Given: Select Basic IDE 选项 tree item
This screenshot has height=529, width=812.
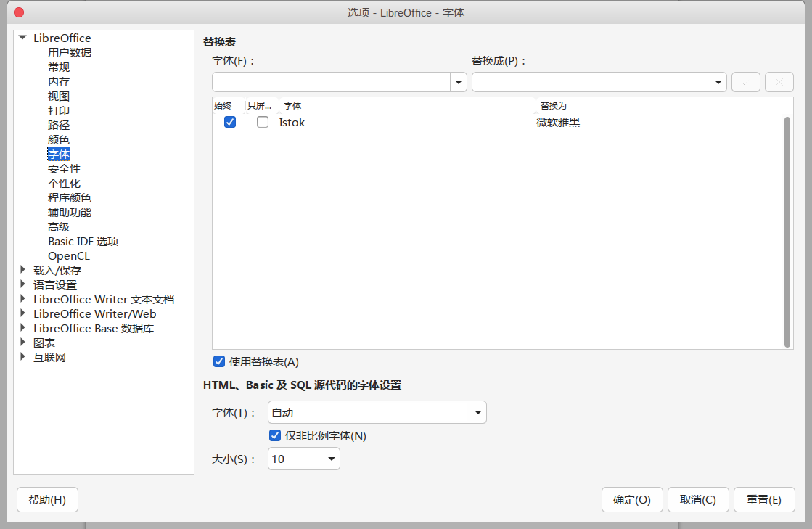Looking at the screenshot, I should (x=83, y=242).
